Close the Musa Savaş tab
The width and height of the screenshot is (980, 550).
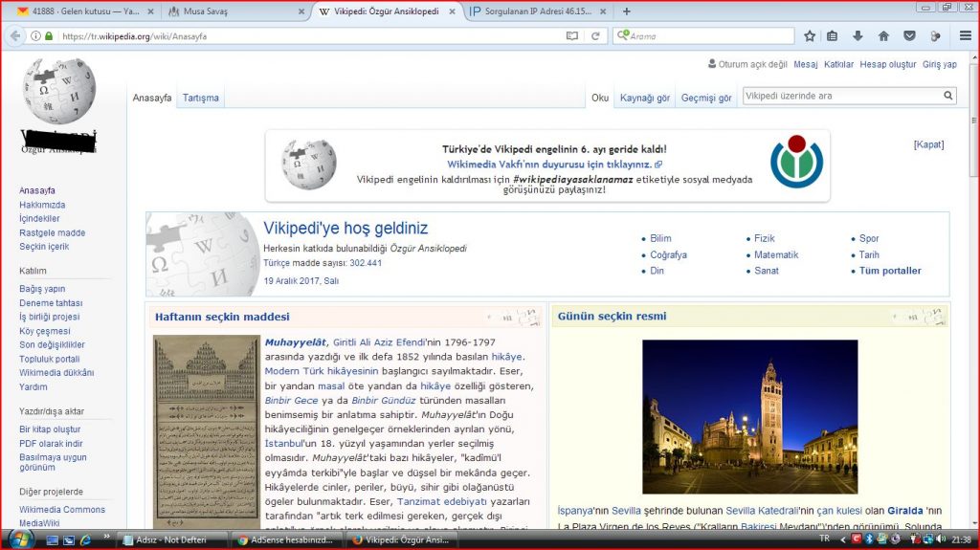click(x=301, y=11)
